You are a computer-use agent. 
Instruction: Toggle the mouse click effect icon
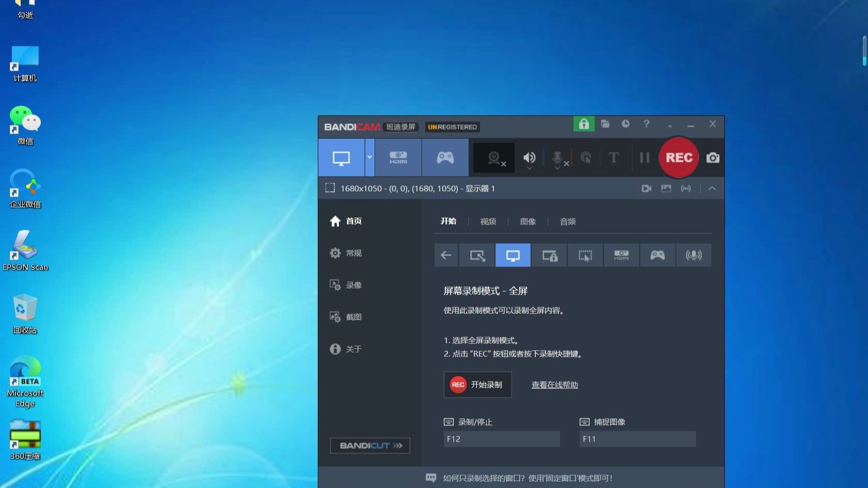click(586, 158)
